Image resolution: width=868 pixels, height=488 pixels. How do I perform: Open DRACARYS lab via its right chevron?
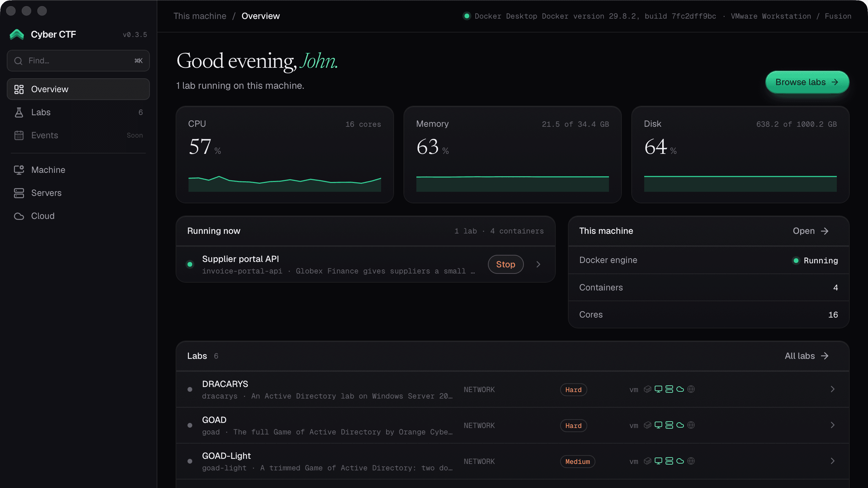tap(832, 389)
